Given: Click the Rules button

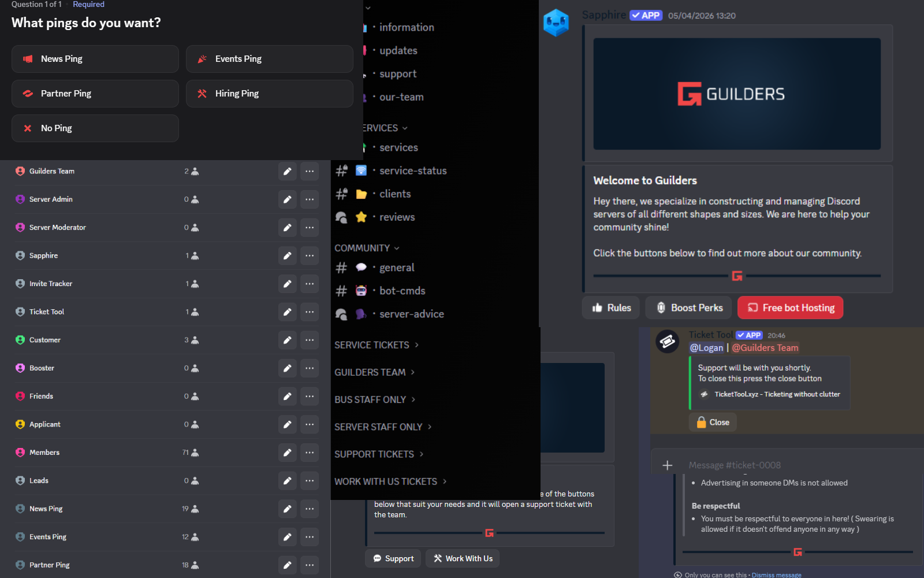Looking at the screenshot, I should coord(612,308).
